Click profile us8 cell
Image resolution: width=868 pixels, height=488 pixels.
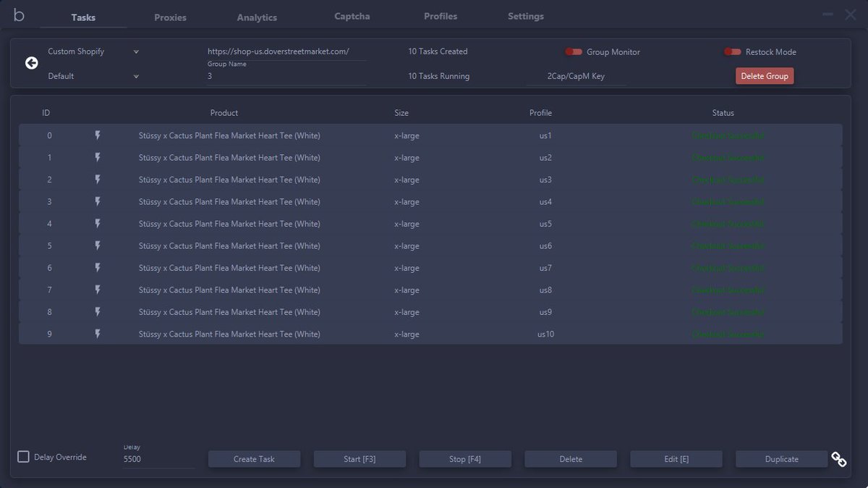click(545, 290)
